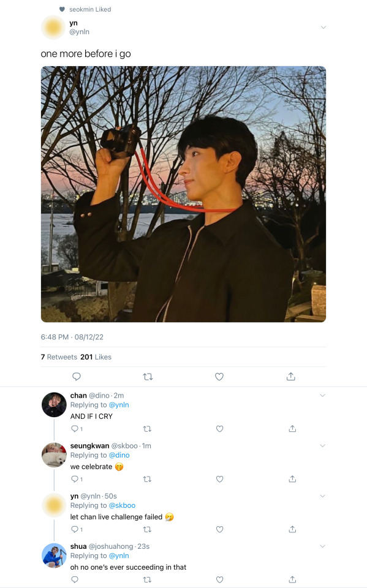The image size is (367, 588).
Task: Retweet seungkwan's "we celebrate" reply
Action: (x=148, y=479)
